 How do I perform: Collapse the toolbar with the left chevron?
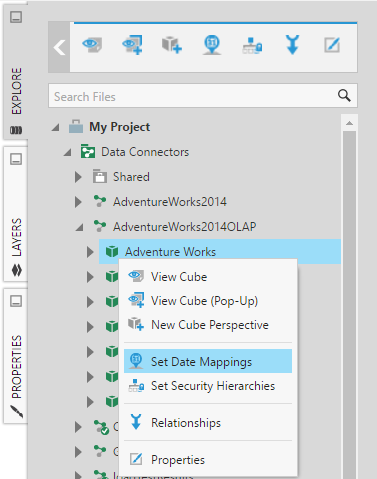pos(59,47)
